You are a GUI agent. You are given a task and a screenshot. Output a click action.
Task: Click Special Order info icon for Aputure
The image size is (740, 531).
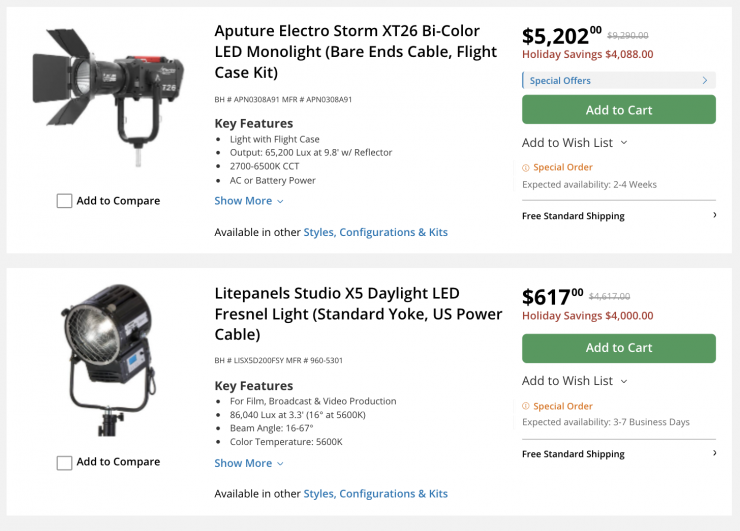(x=526, y=168)
